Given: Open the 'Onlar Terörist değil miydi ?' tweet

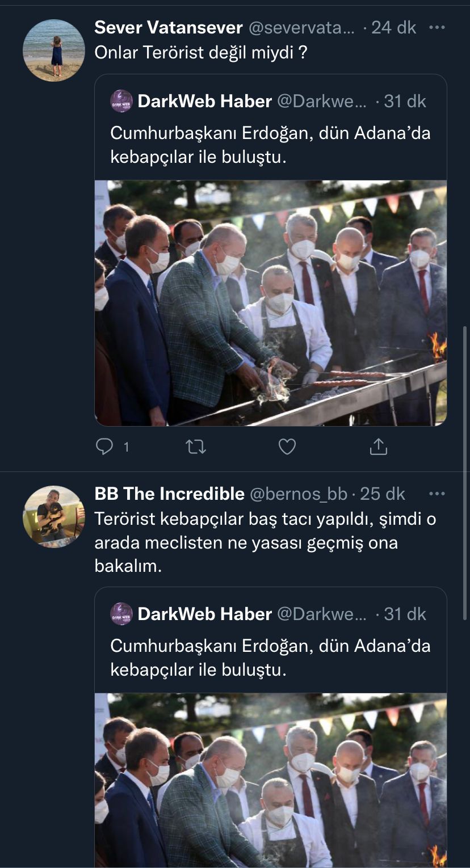Looking at the screenshot, I should [x=201, y=52].
